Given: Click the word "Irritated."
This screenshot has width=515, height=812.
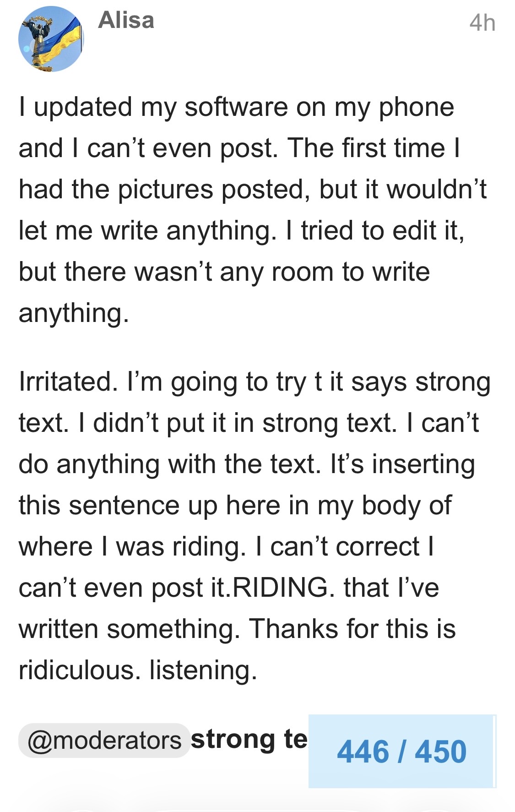Looking at the screenshot, I should click(65, 382).
